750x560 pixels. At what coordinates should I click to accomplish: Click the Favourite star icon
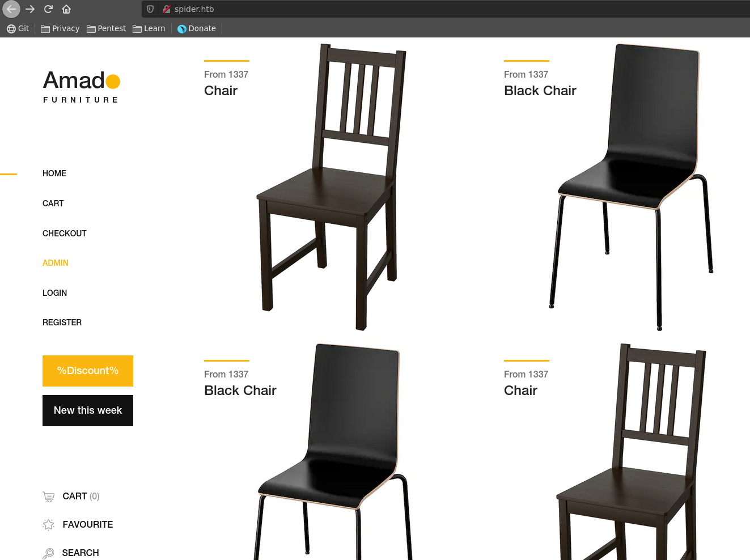[49, 525]
